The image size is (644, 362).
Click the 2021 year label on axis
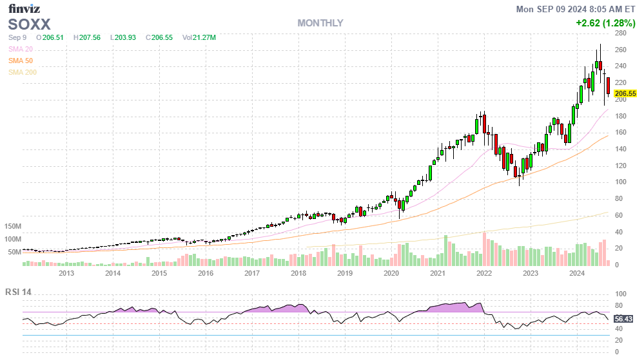[438, 273]
